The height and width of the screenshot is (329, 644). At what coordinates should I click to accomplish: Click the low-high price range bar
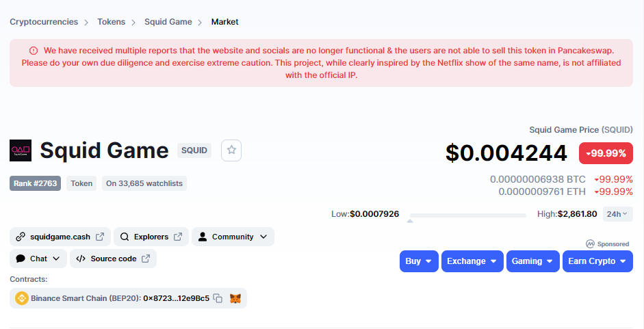468,215
